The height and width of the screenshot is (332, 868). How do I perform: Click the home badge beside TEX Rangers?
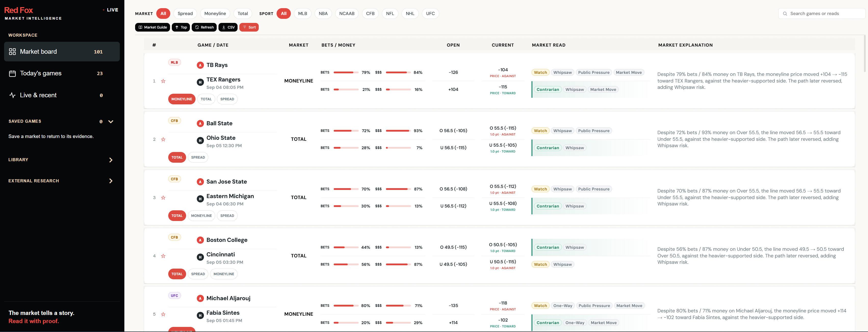coord(200,82)
